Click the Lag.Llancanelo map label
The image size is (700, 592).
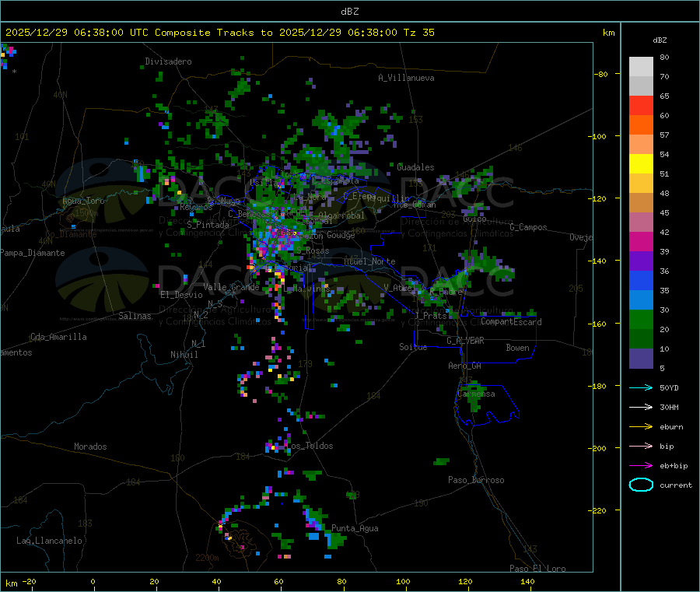tap(49, 541)
